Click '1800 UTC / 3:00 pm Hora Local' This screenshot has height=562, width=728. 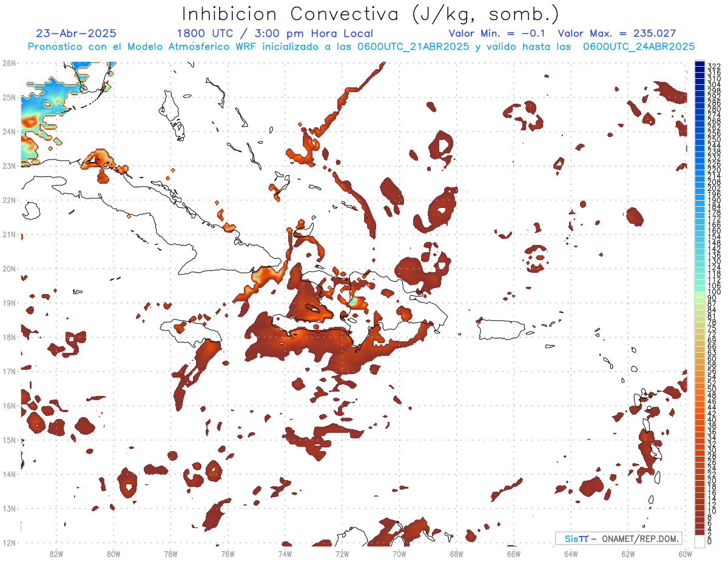(x=275, y=33)
